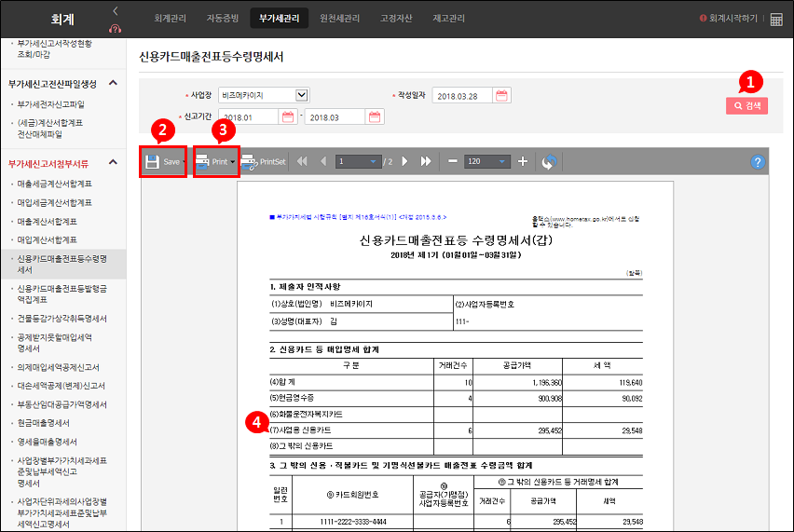This screenshot has width=794, height=532.
Task: Open Print options dropdown arrow
Action: click(x=232, y=162)
